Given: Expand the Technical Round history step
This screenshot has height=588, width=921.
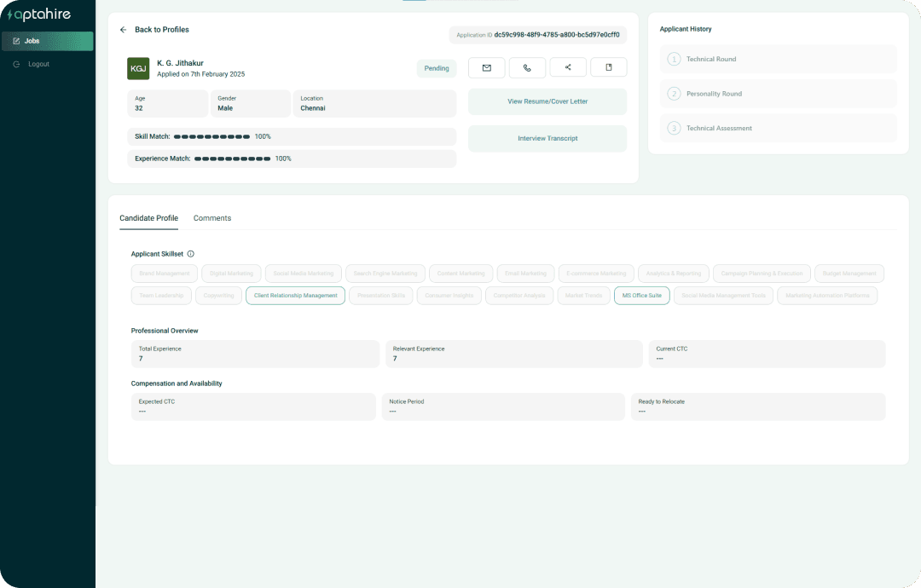Looking at the screenshot, I should click(778, 60).
